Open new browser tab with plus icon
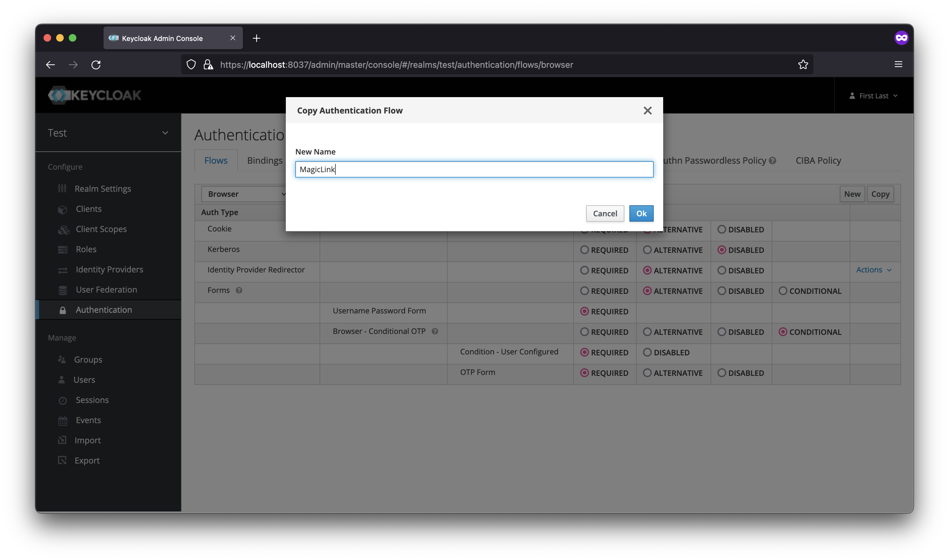 click(x=256, y=38)
